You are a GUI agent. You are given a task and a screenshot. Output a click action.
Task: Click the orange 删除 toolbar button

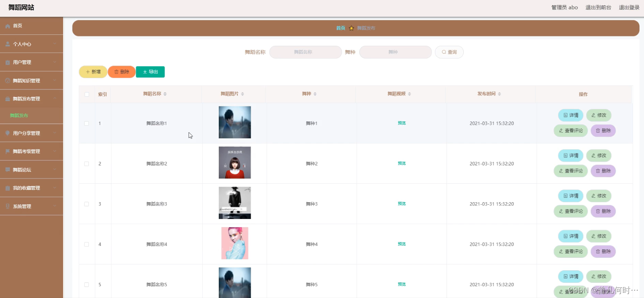click(122, 72)
